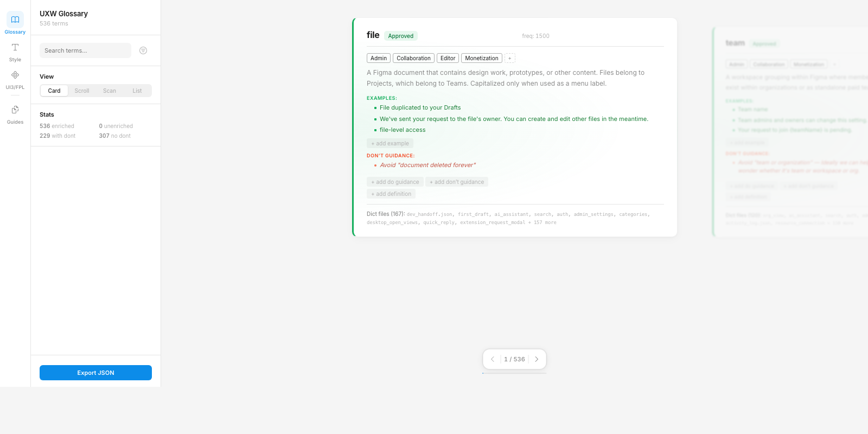The image size is (868, 434).
Task: Click the Collaboration tag on file card
Action: pyautogui.click(x=413, y=58)
